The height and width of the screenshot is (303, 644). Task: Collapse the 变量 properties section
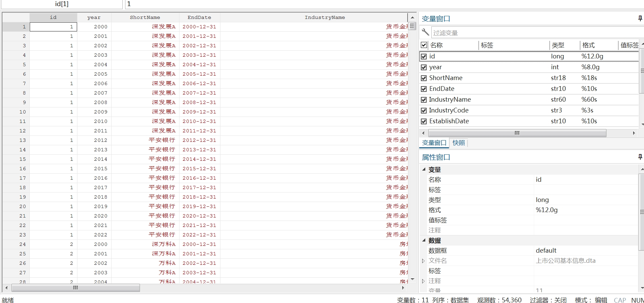click(x=424, y=170)
